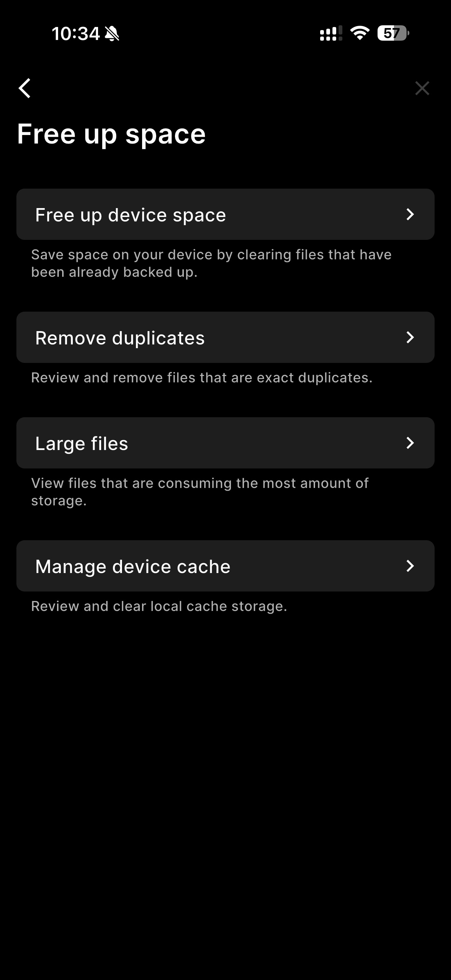Open the Remove duplicates option
451x980 pixels.
point(225,338)
